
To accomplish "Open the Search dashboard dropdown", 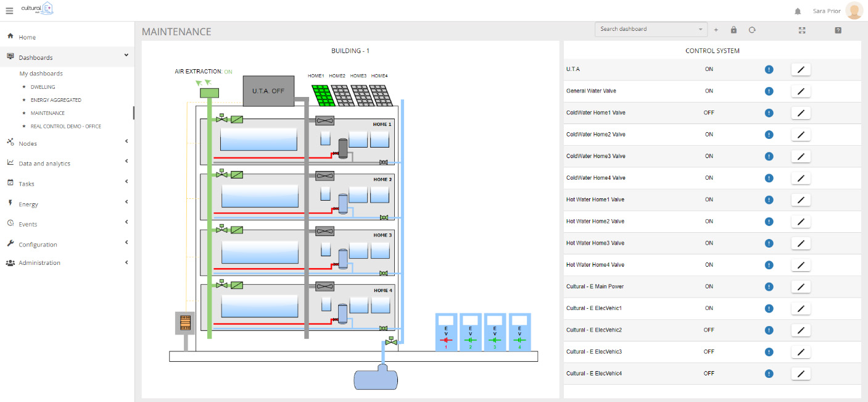I will tap(651, 29).
